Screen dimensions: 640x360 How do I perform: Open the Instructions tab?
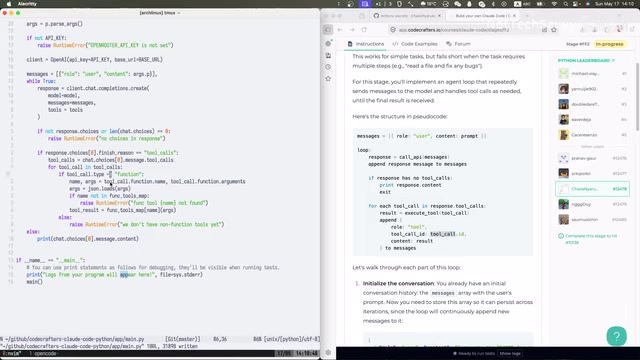tap(366, 44)
